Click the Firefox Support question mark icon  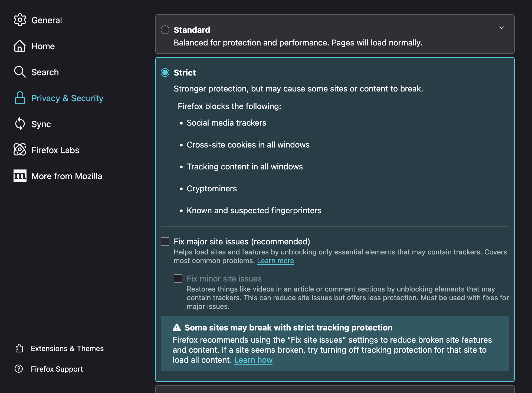pos(19,369)
